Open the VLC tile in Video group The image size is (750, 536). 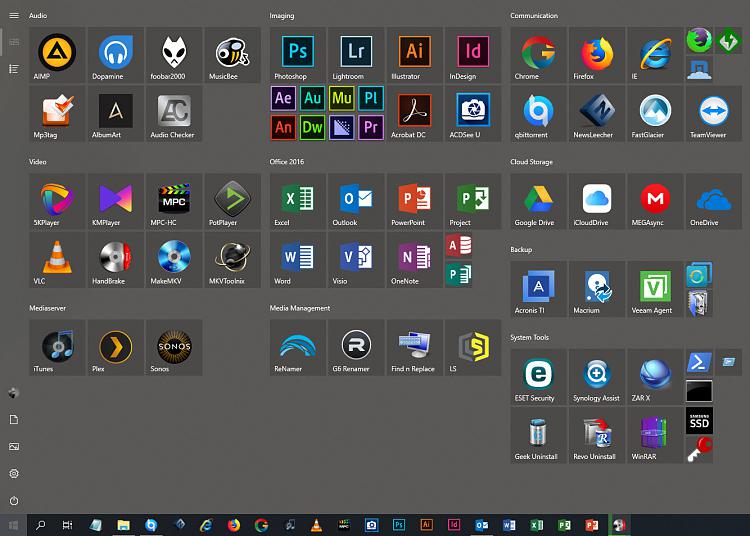[x=57, y=260]
